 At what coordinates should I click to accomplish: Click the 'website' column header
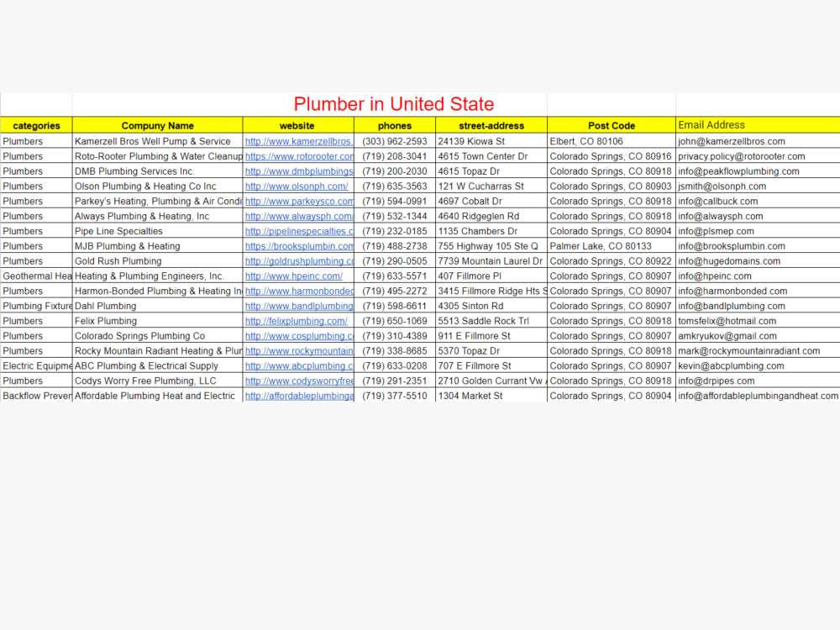pos(298,125)
